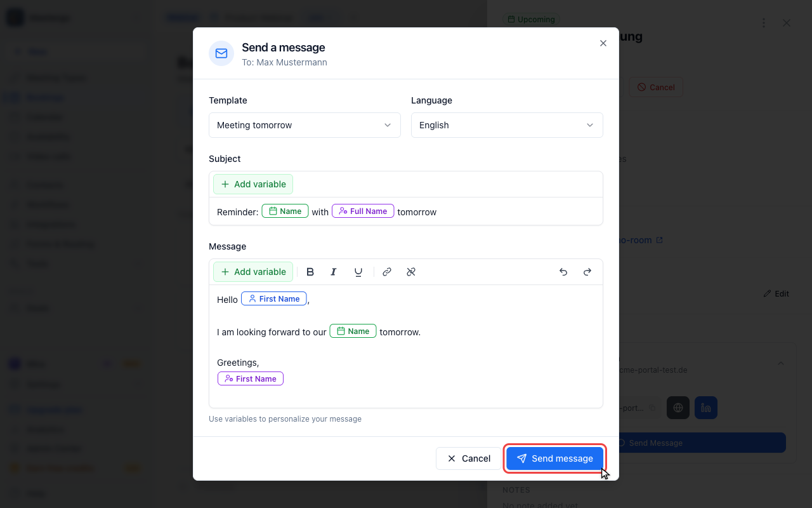
Task: Select the green Name variable in message body
Action: point(353,331)
